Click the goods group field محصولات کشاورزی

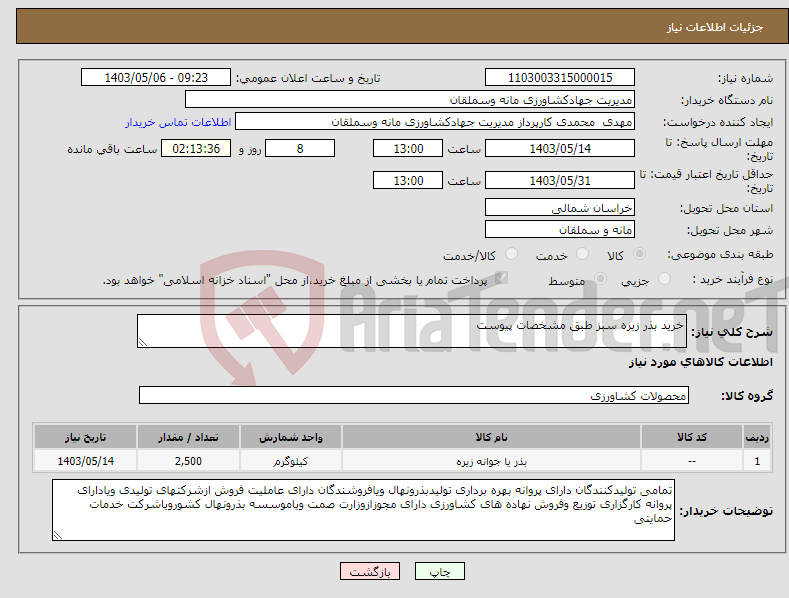(x=414, y=395)
